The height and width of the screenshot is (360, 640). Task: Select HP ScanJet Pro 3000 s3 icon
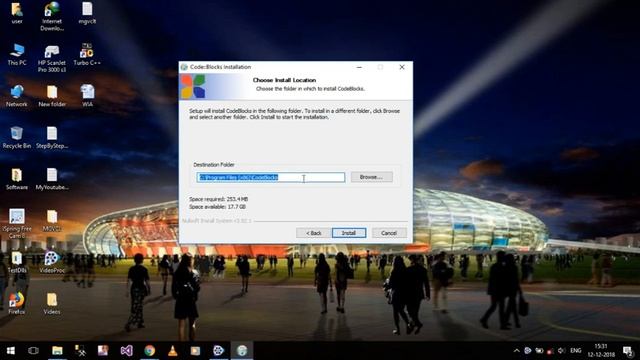pos(52,58)
